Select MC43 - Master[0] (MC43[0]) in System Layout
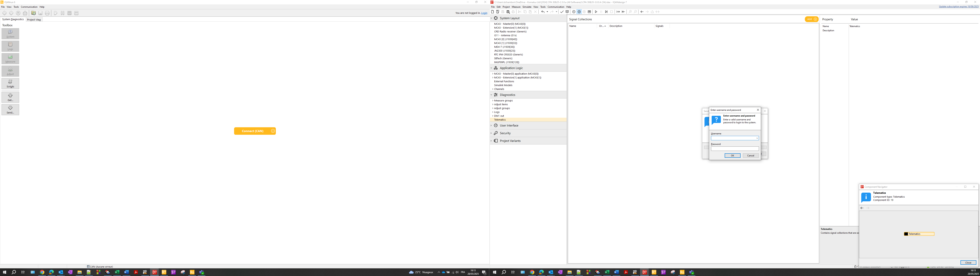This screenshot has height=276, width=980. click(x=510, y=24)
